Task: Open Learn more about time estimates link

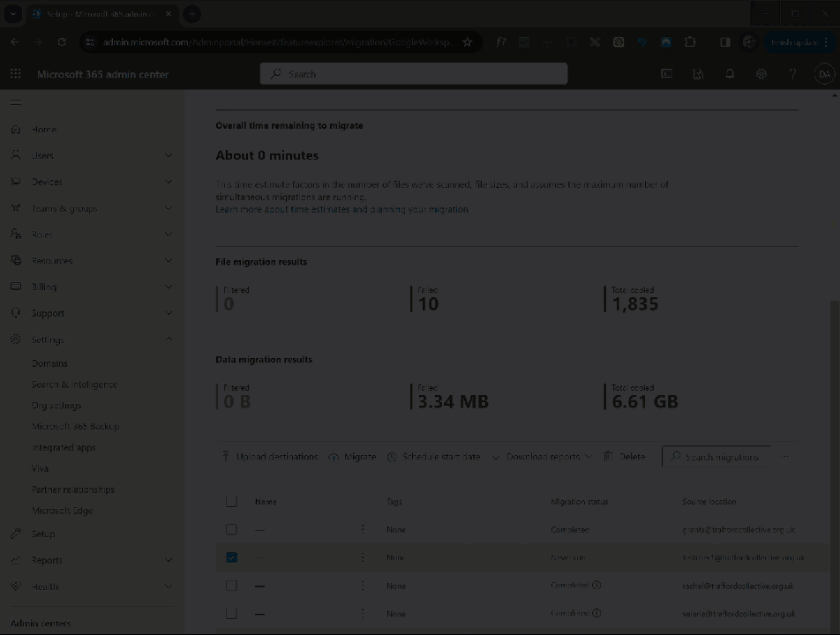Action: point(341,209)
